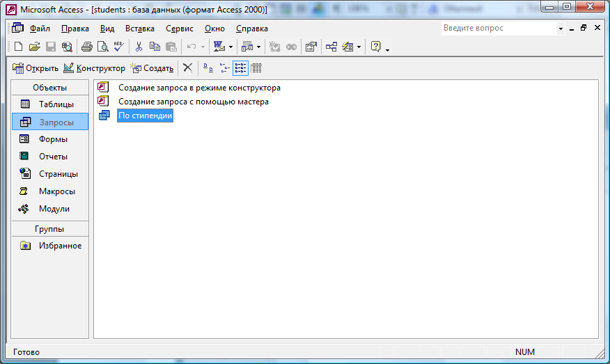Open the Файл menu
This screenshot has width=610, height=364.
40,29
